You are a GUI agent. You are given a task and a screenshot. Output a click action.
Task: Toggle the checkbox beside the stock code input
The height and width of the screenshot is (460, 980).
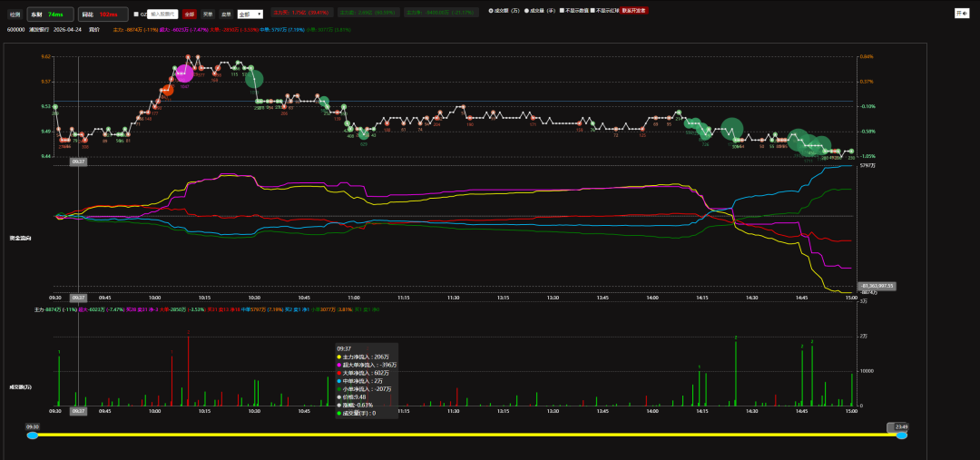click(136, 15)
